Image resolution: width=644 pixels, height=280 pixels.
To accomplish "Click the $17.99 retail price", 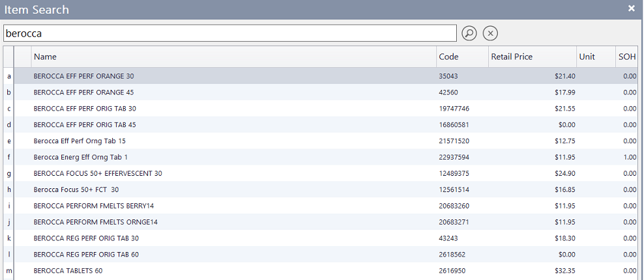I will [x=566, y=92].
